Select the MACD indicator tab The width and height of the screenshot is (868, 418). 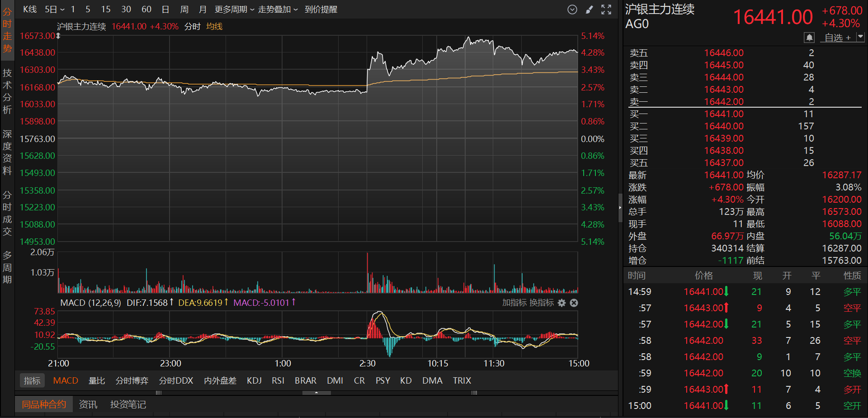click(66, 381)
